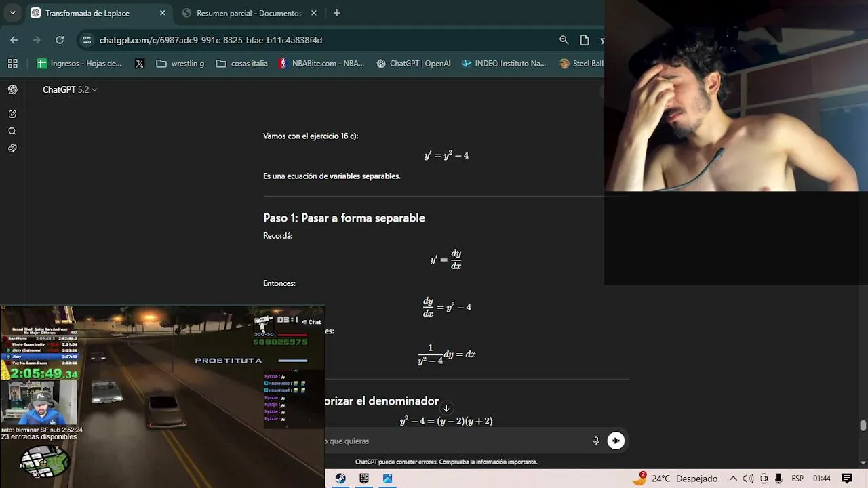Open the 24°C Despejado weather widget

coord(675,478)
